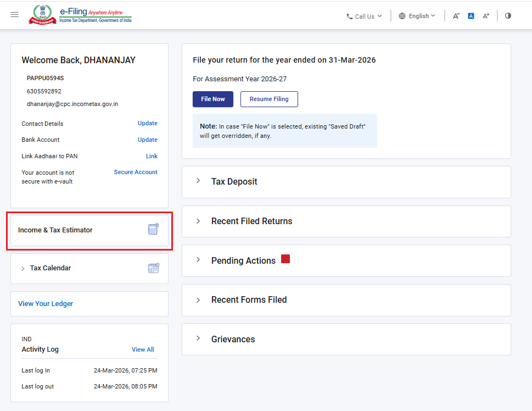This screenshot has width=532, height=411.
Task: Click the Activity Log heading
Action: coord(40,349)
